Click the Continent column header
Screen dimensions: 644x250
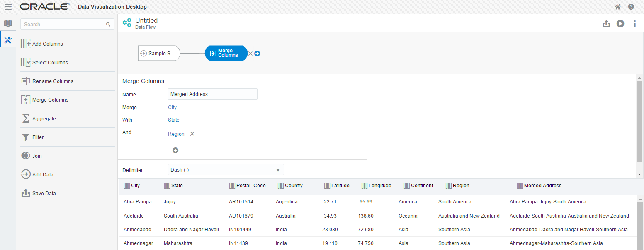click(418, 186)
